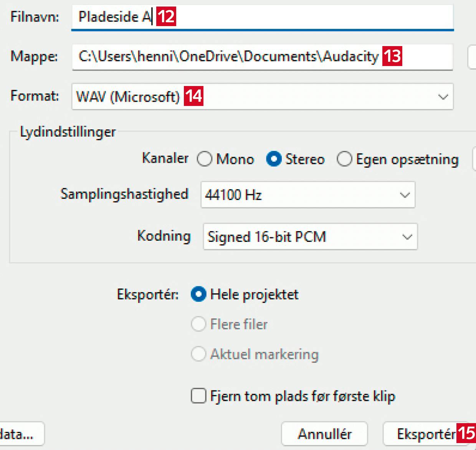The height and width of the screenshot is (450, 476).
Task: Select Aktuel markering export option
Action: (x=198, y=354)
